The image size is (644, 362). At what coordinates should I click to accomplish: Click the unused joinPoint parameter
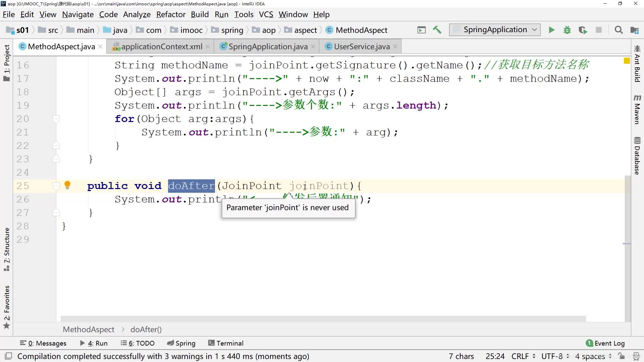click(x=319, y=186)
